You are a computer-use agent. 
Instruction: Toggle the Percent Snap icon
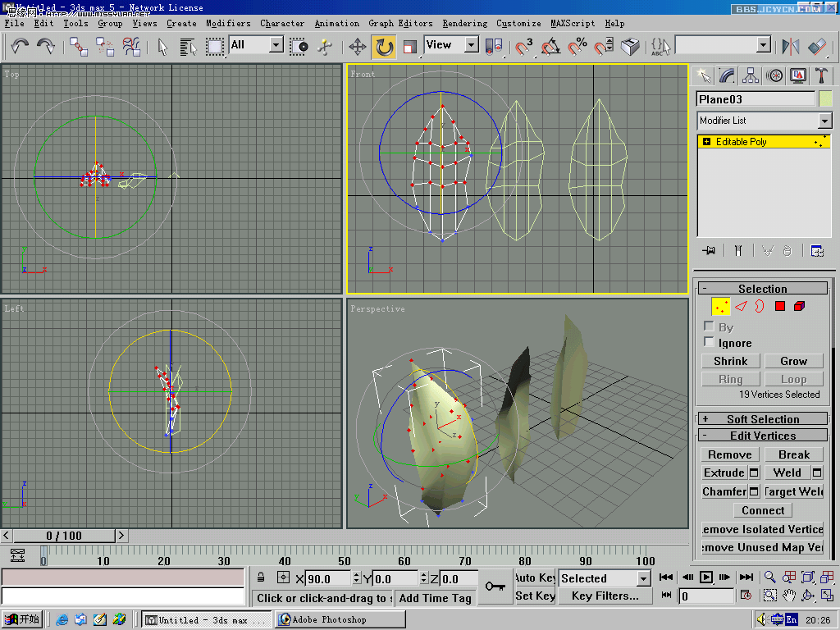pyautogui.click(x=577, y=47)
